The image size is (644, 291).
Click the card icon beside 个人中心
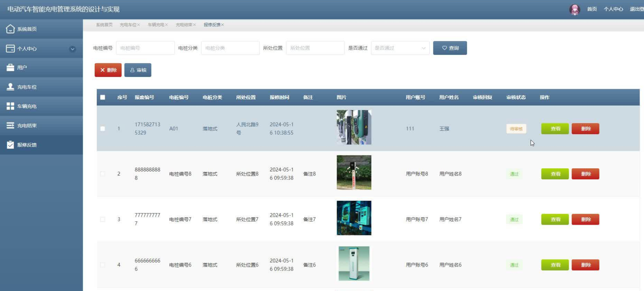(10, 48)
